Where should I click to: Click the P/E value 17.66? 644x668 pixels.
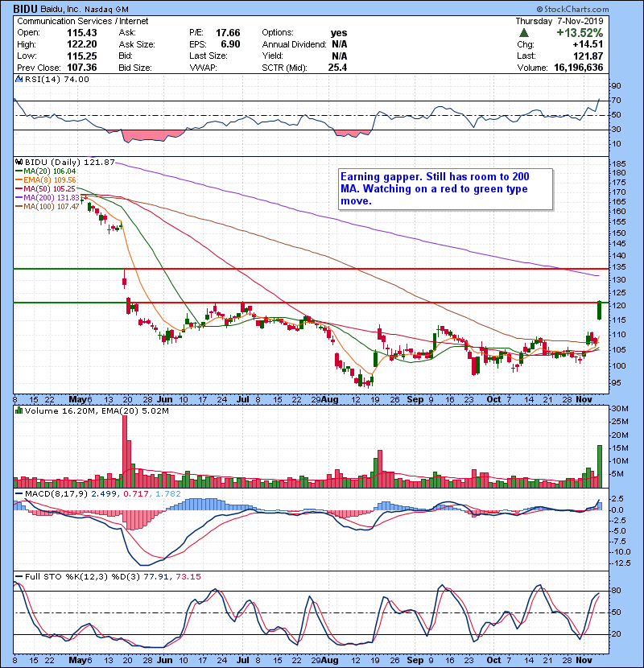pyautogui.click(x=228, y=33)
